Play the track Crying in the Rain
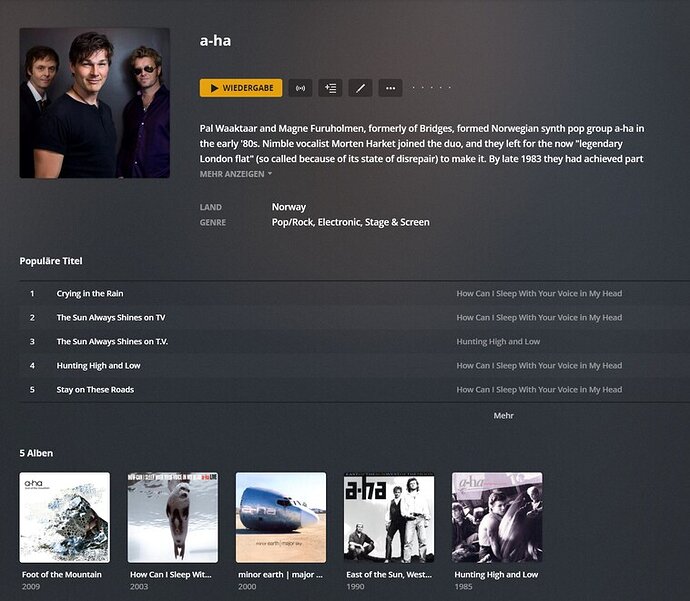 point(90,293)
